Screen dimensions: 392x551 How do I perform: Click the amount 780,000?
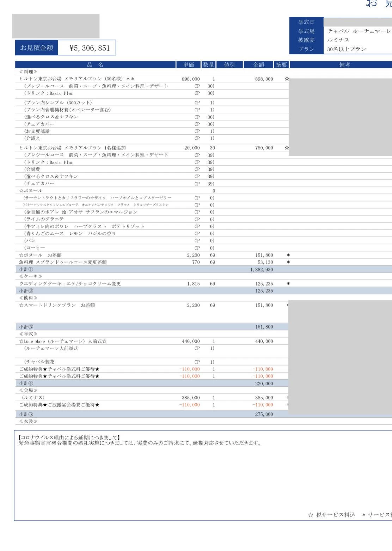point(264,148)
